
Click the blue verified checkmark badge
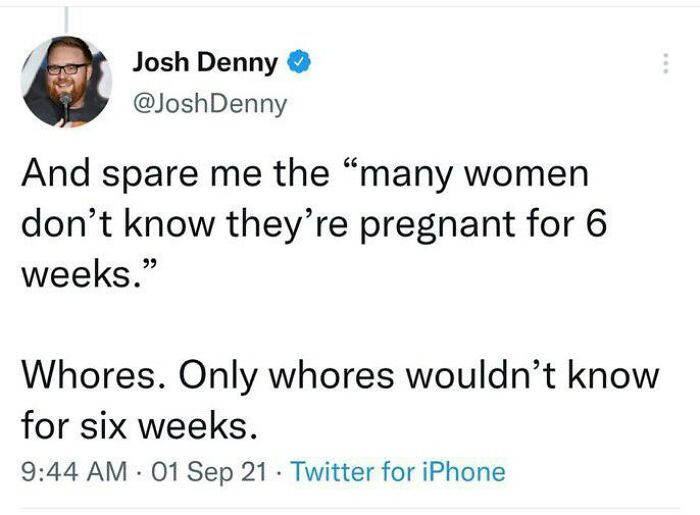299,62
